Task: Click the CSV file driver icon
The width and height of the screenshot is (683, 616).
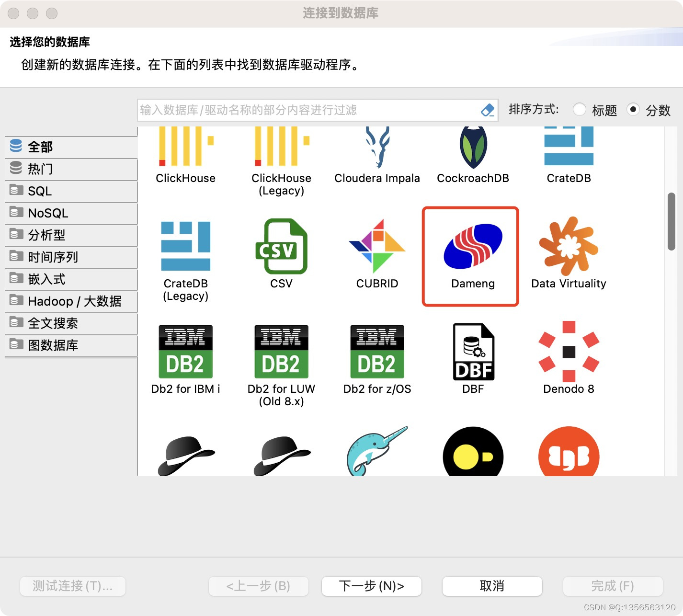Action: tap(281, 248)
